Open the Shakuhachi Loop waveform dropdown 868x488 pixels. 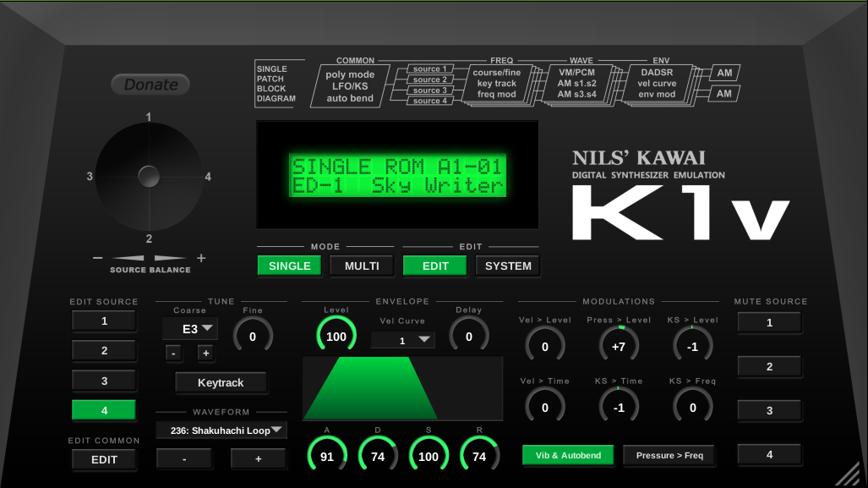(x=221, y=430)
